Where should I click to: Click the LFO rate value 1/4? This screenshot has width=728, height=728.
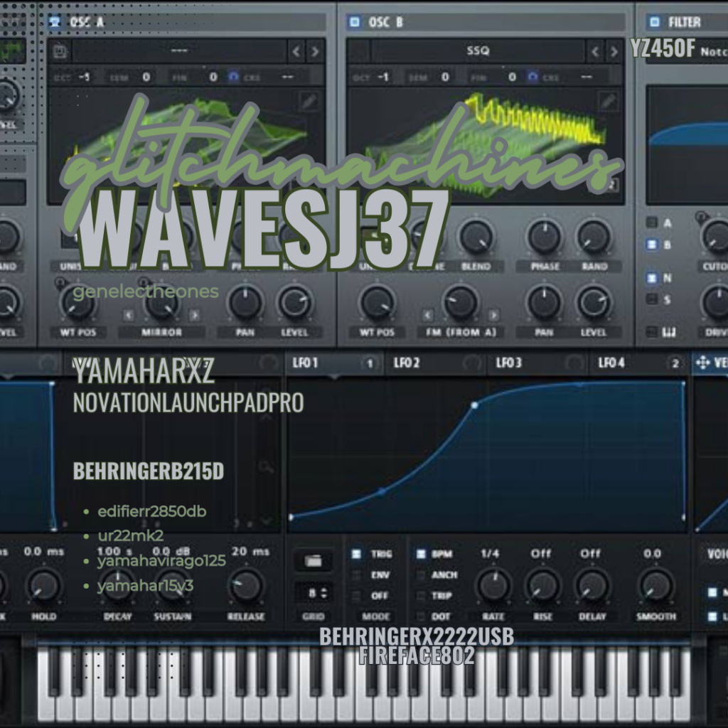491,553
